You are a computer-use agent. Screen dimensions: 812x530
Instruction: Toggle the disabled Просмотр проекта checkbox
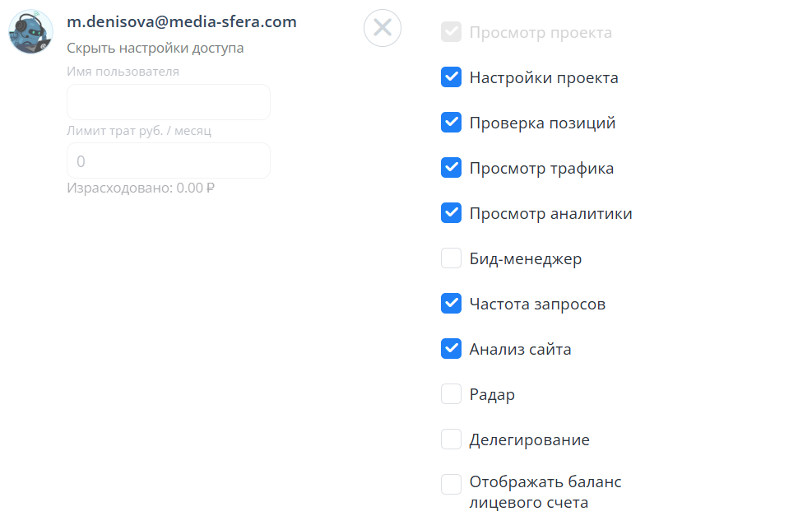pyautogui.click(x=451, y=32)
